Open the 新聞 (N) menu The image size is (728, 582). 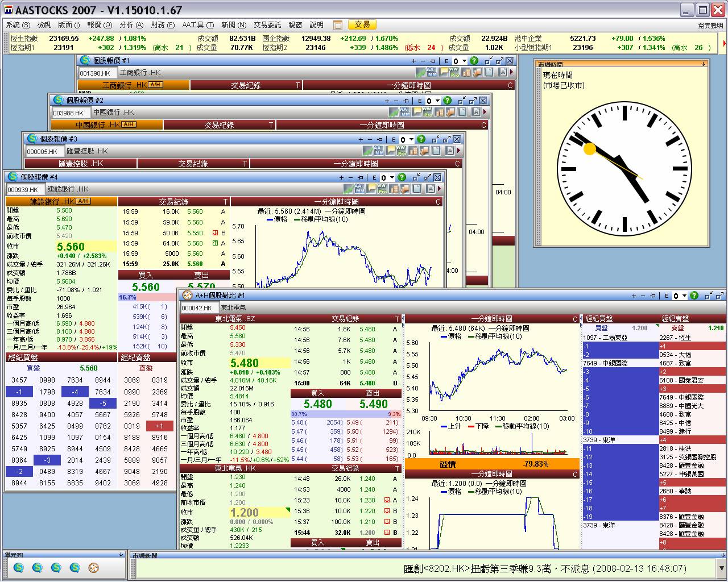(x=234, y=25)
